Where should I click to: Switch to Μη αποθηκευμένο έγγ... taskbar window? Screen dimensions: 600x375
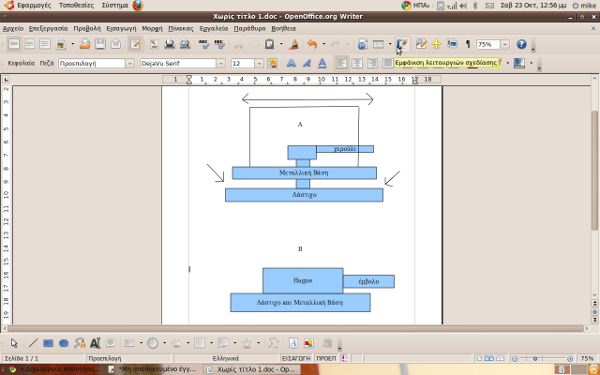point(153,369)
